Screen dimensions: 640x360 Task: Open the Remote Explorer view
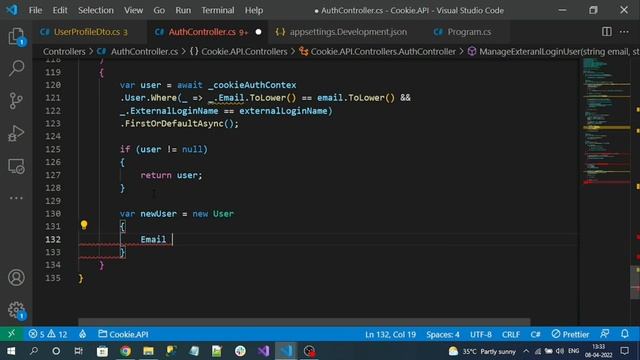16,166
